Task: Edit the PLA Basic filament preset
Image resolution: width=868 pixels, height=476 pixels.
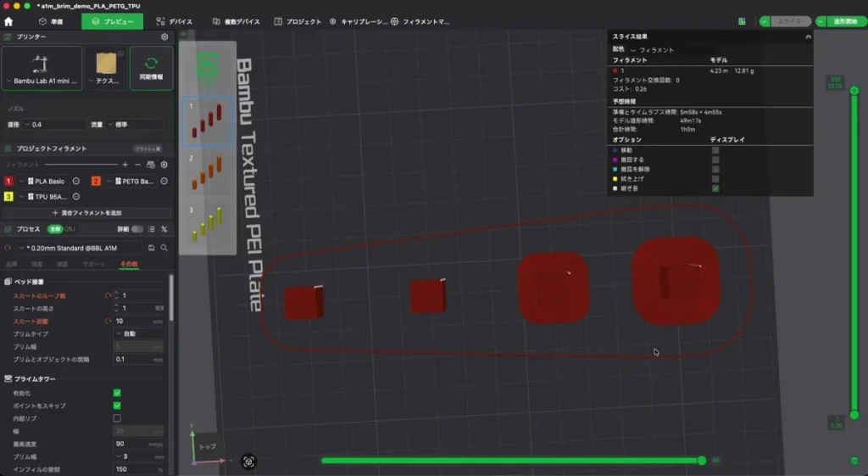Action: [x=75, y=182]
